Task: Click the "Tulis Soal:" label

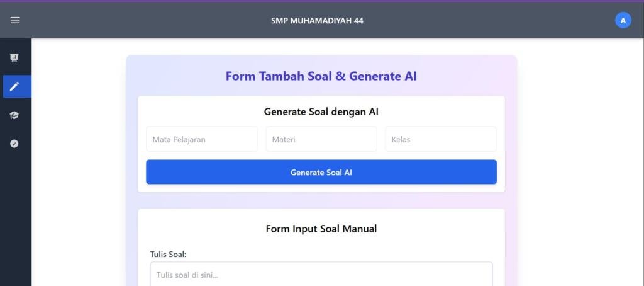Action: (x=168, y=255)
